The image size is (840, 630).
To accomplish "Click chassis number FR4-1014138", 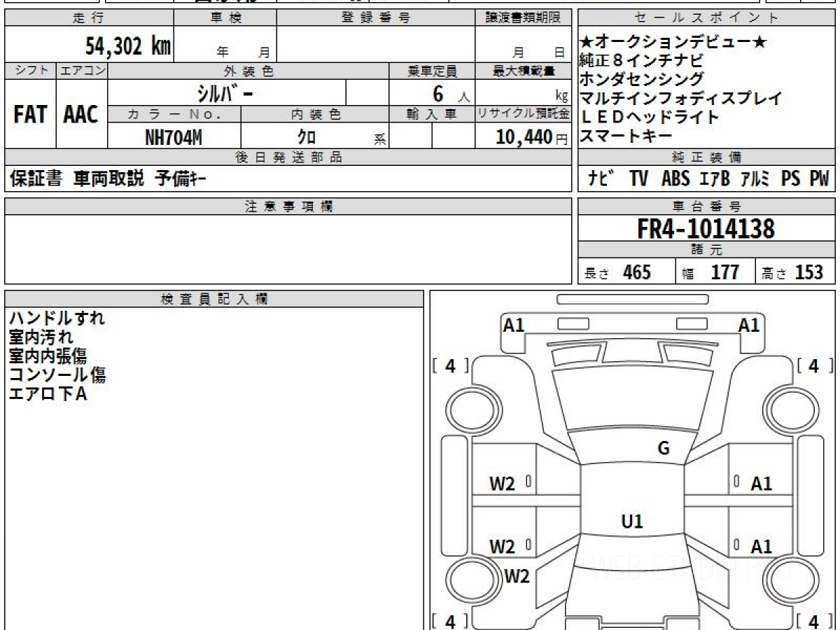I will [706, 229].
